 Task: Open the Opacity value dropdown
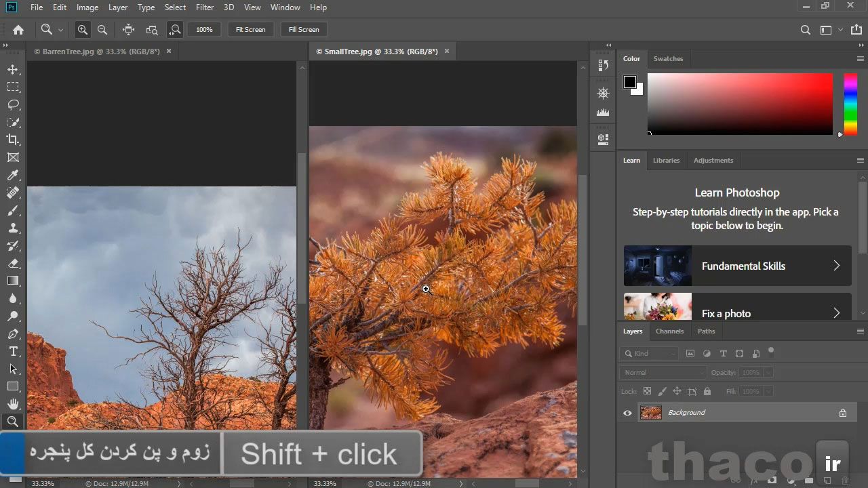pyautogui.click(x=767, y=372)
